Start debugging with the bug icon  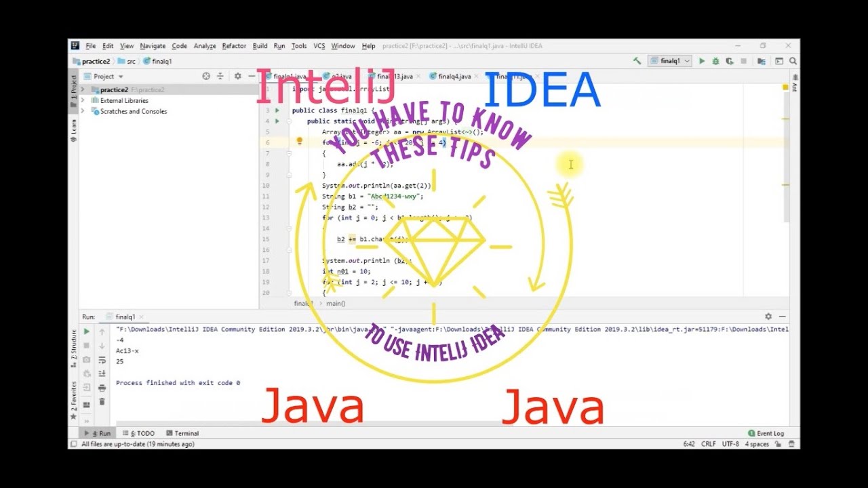click(x=715, y=61)
